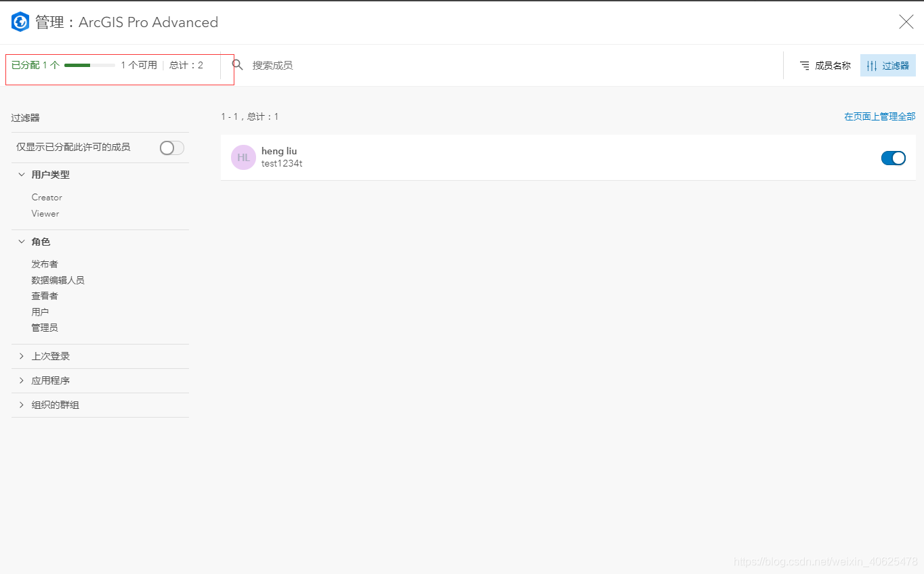The height and width of the screenshot is (574, 924).
Task: Click username test1234t
Action: pos(282,163)
